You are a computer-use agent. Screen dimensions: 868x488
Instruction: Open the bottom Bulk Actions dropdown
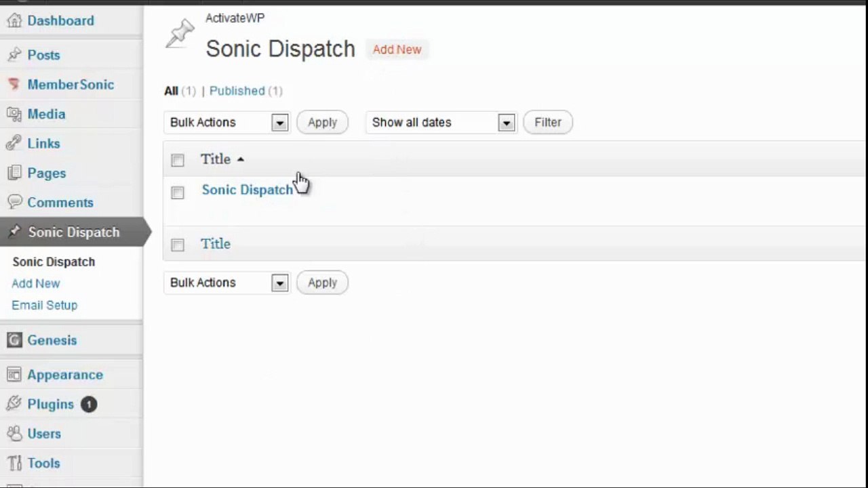pos(226,283)
